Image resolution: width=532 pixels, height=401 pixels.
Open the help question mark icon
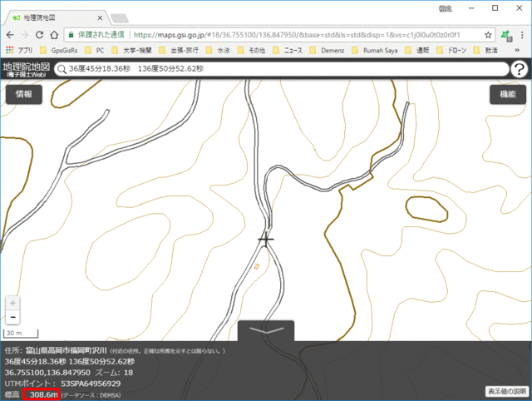519,69
